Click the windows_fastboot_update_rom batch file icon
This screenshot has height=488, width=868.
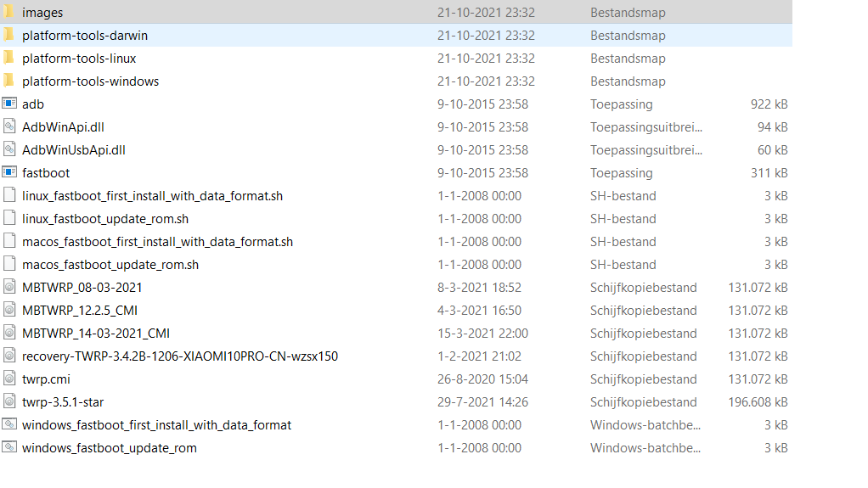coord(9,447)
